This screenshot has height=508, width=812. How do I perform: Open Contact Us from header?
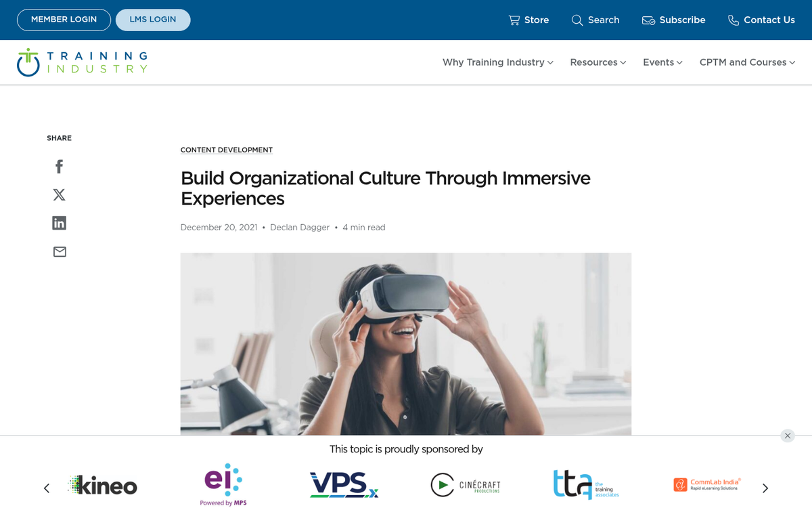click(x=761, y=20)
